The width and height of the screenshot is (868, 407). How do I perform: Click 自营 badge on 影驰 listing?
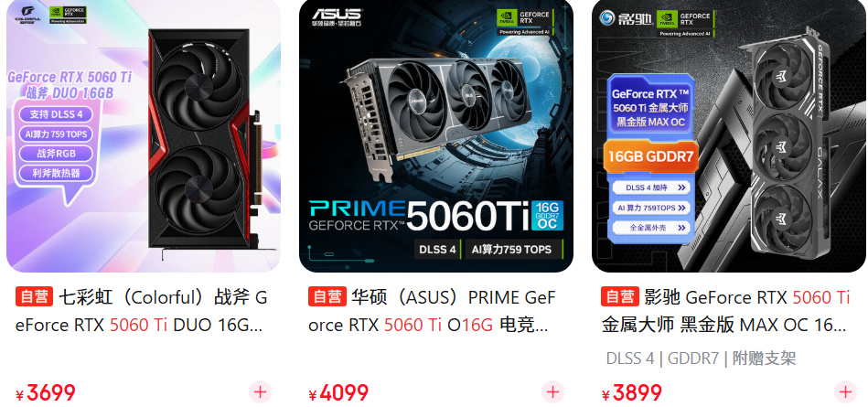point(620,297)
